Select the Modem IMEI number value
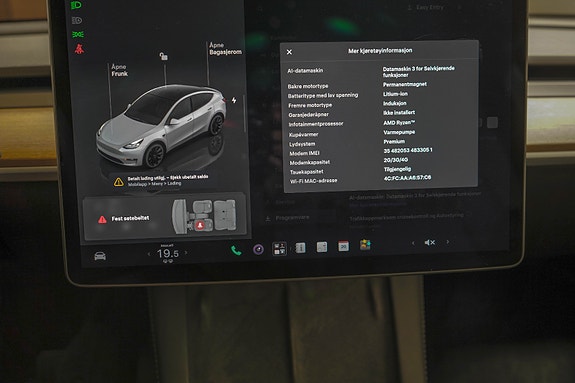 pyautogui.click(x=408, y=150)
